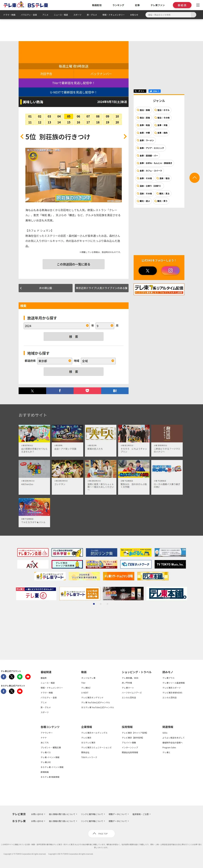Open the hamburger menu icon in header
The height and width of the screenshot is (868, 203).
click(x=198, y=5)
